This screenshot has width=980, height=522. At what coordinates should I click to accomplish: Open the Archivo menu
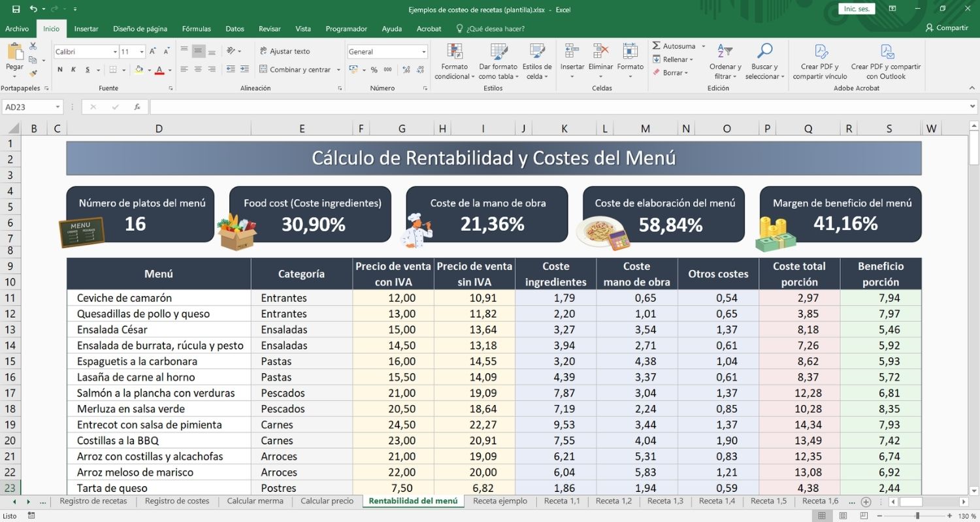(x=17, y=29)
